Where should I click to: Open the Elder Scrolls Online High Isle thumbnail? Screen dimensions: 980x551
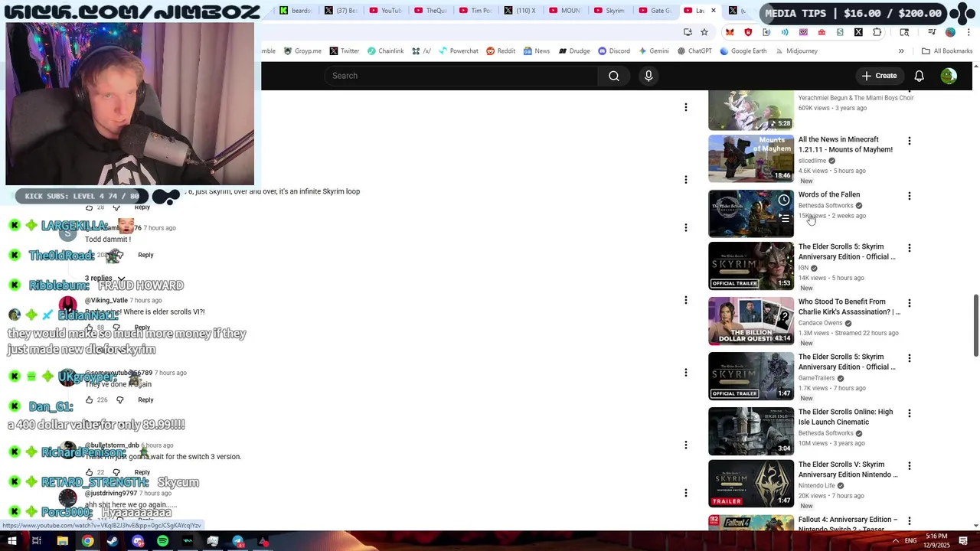[x=751, y=431]
